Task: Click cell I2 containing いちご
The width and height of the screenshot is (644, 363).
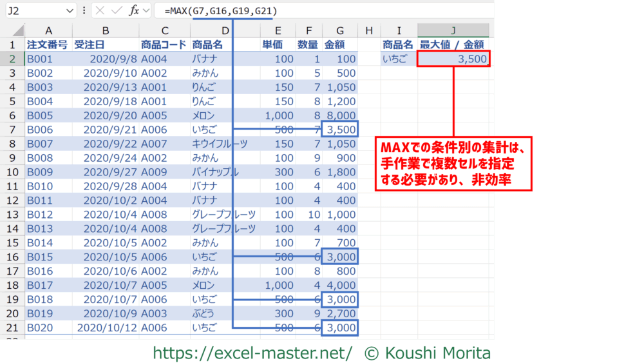Action: [399, 59]
